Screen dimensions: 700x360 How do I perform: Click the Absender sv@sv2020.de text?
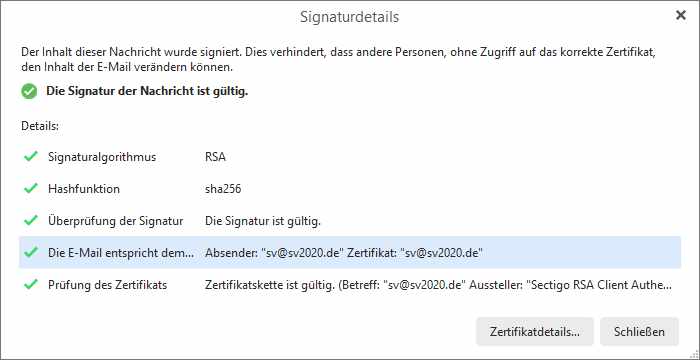pyautogui.click(x=274, y=253)
